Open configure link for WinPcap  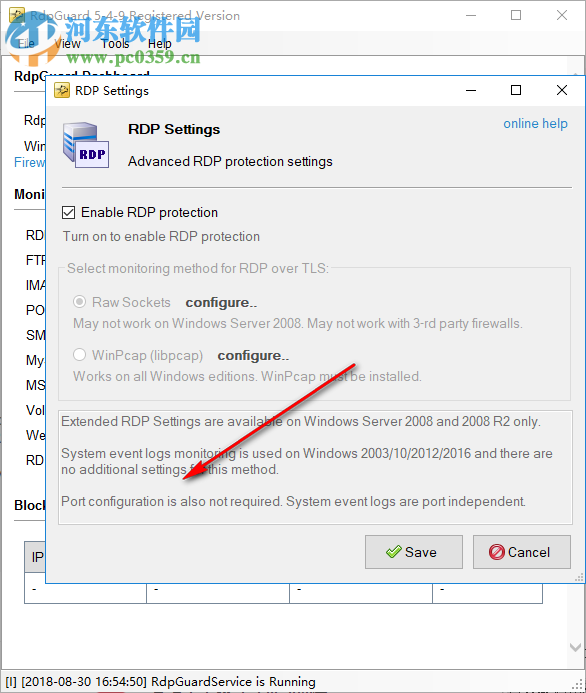[253, 356]
